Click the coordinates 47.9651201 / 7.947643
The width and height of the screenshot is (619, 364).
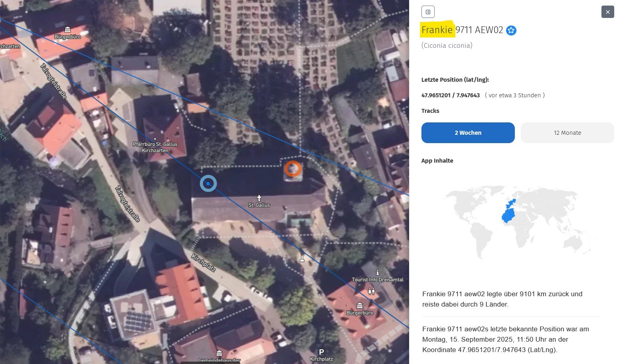point(450,95)
